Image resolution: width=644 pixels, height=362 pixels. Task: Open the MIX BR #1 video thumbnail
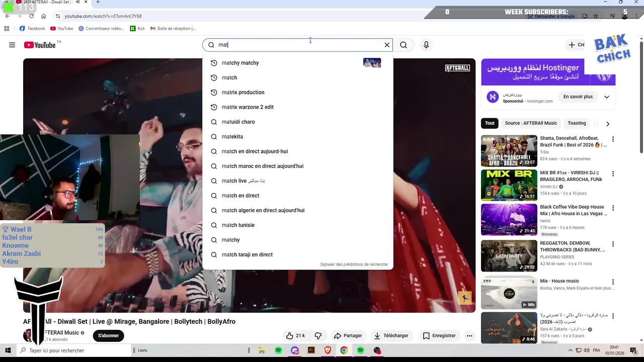[x=509, y=185]
